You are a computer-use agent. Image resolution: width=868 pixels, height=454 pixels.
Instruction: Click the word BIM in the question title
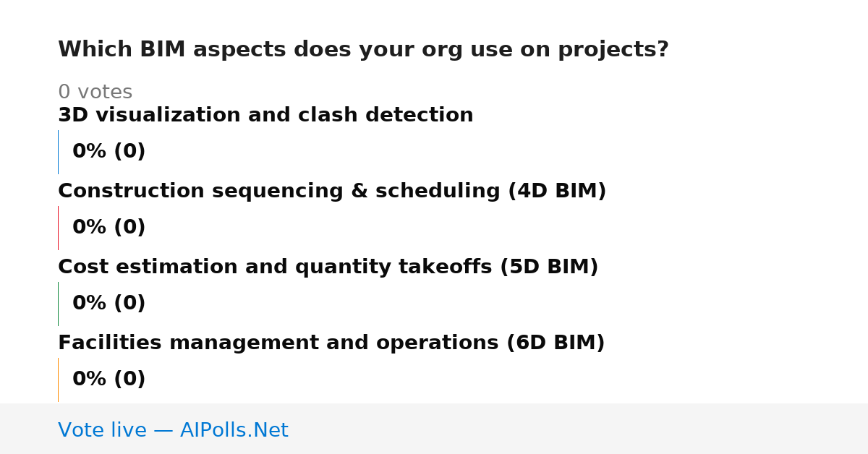click(x=163, y=50)
